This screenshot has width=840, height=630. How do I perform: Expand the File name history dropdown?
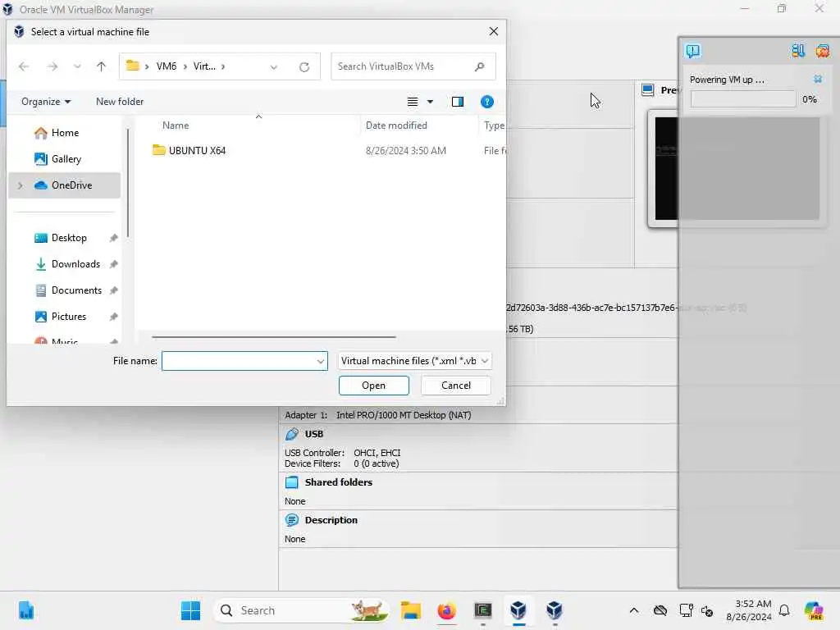pos(321,361)
